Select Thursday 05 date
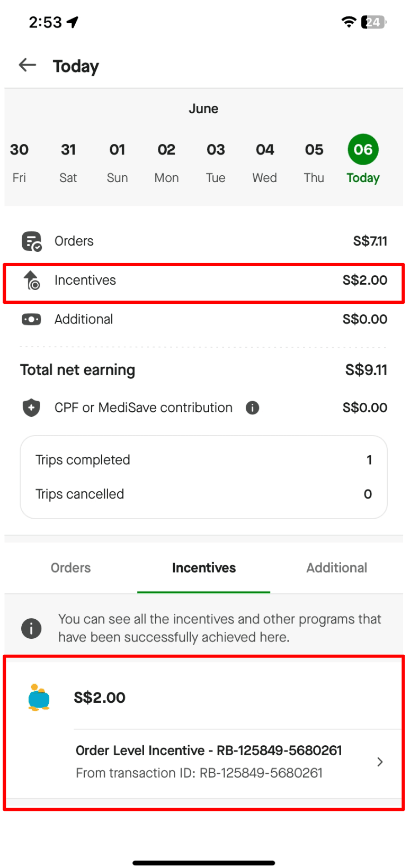 coord(314,162)
